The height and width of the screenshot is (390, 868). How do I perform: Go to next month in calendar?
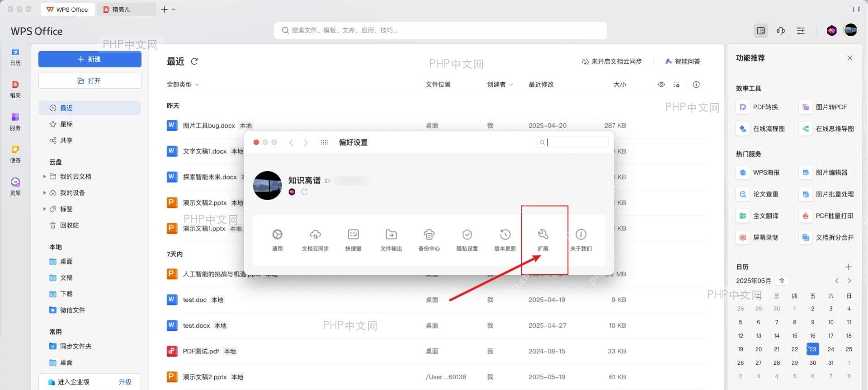(x=849, y=281)
